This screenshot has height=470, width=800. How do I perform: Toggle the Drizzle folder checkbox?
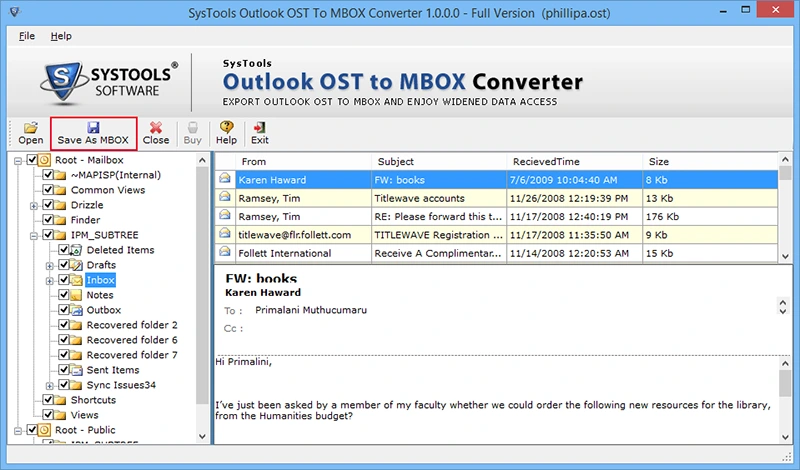tap(48, 205)
